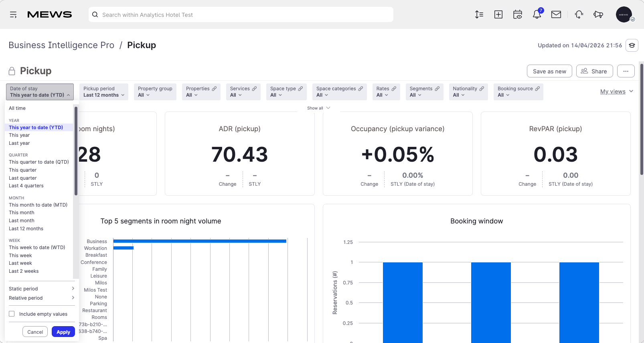Enable Include empty values checkbox

click(x=12, y=314)
